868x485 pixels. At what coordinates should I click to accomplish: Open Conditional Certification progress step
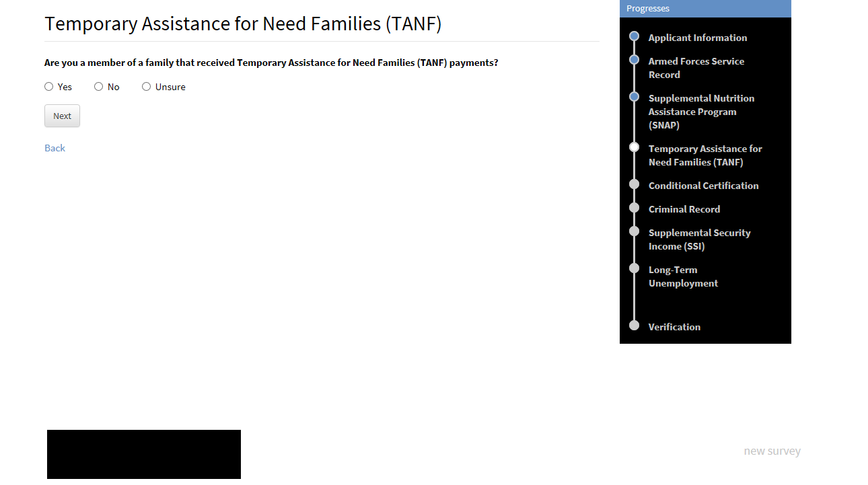703,186
